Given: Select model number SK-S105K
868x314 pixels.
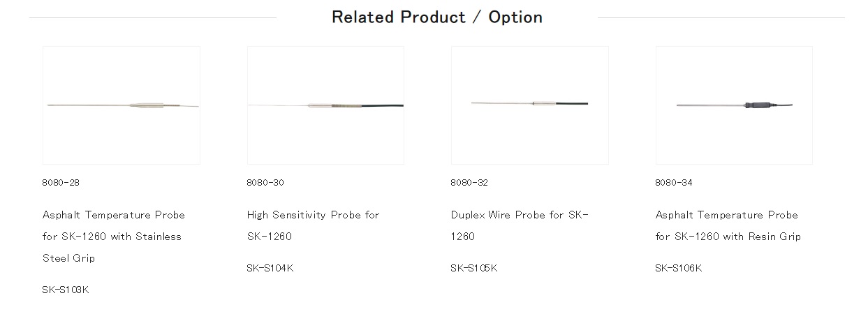Looking at the screenshot, I should 474,268.
